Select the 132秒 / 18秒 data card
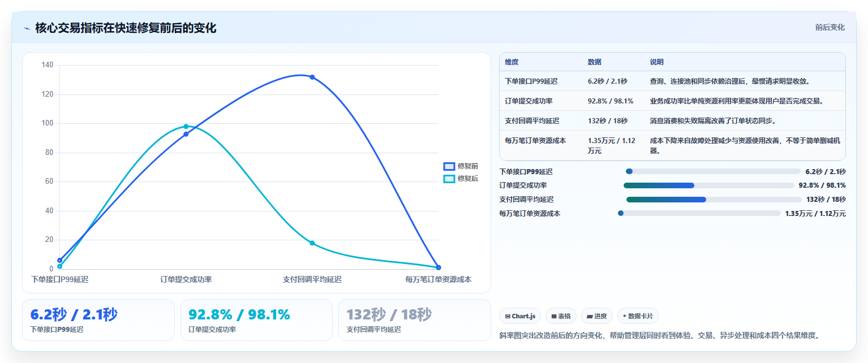The image size is (868, 363). [415, 320]
